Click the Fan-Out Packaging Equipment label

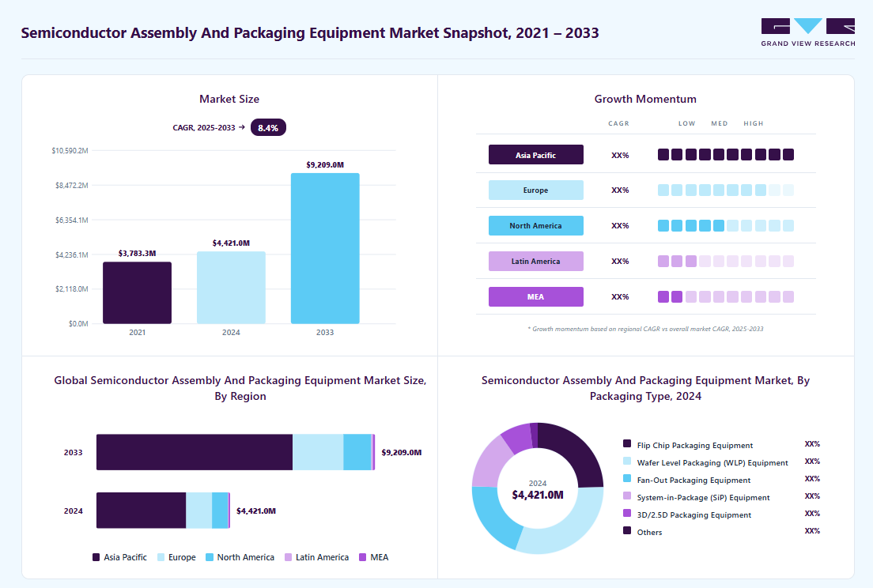coord(693,480)
